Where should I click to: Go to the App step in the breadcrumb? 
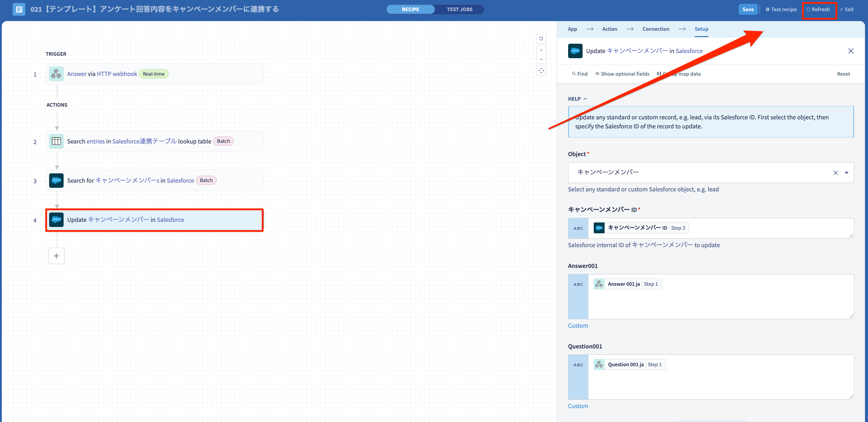[x=572, y=29]
